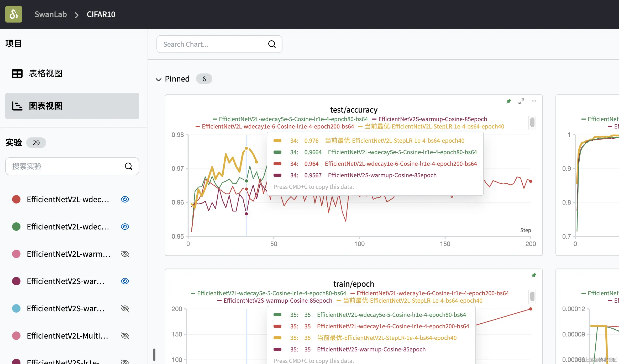Hide the dark purple EfficientNetV2S-war experiment
Image resolution: width=619 pixels, height=364 pixels.
tap(125, 281)
